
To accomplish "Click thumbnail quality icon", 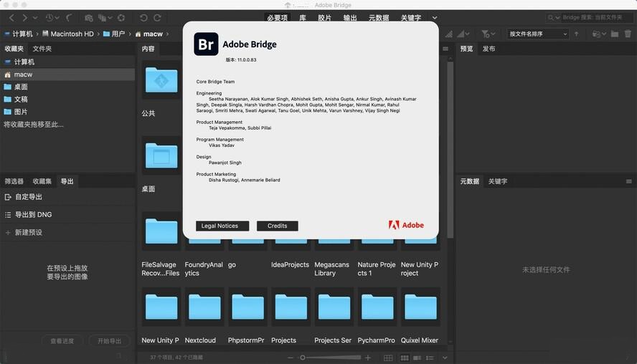I will (448, 34).
